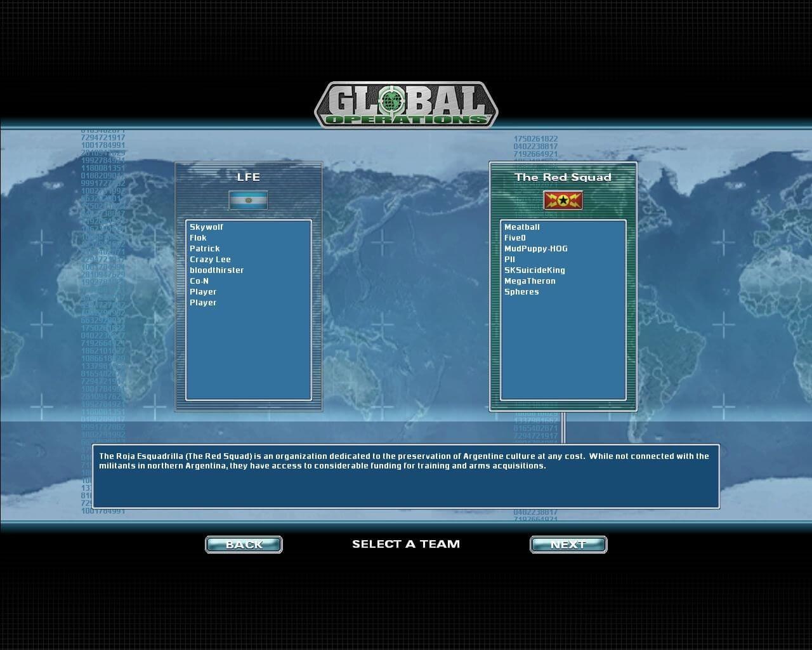Image resolution: width=812 pixels, height=650 pixels.
Task: Select player Patrick in LFE list
Action: tap(205, 248)
